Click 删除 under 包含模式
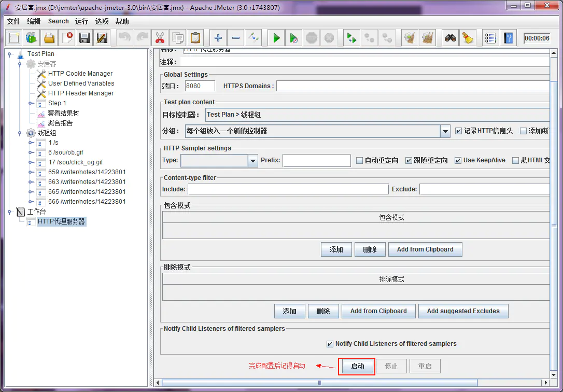 point(370,249)
